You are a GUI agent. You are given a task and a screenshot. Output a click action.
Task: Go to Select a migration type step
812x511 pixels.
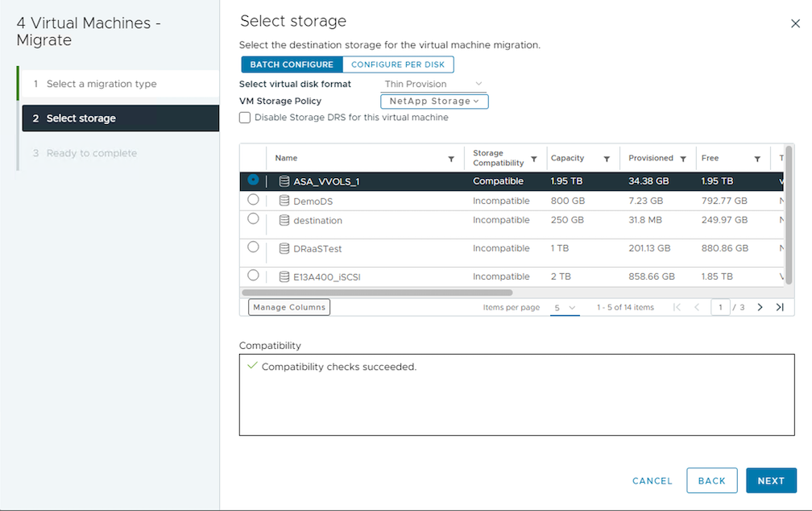(x=101, y=84)
